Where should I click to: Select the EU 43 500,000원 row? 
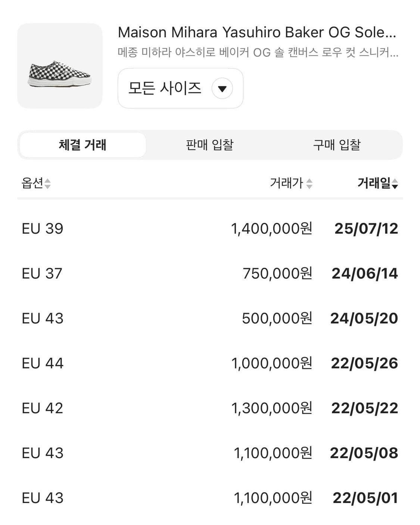[x=210, y=318]
